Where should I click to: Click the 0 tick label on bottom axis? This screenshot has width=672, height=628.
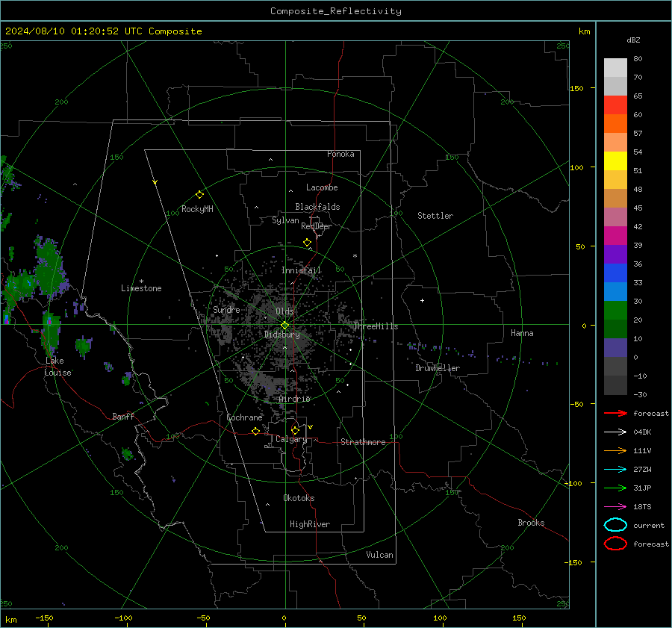tap(284, 618)
